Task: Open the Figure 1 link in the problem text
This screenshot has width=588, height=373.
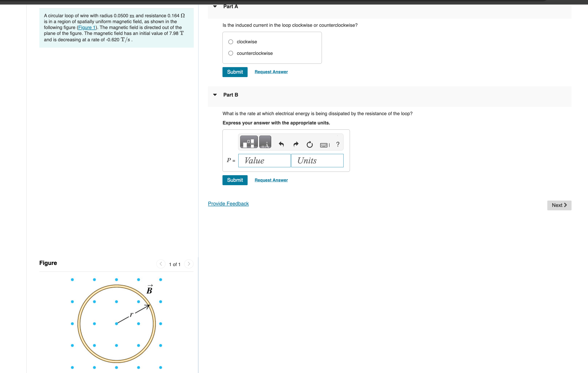Action: point(87,27)
